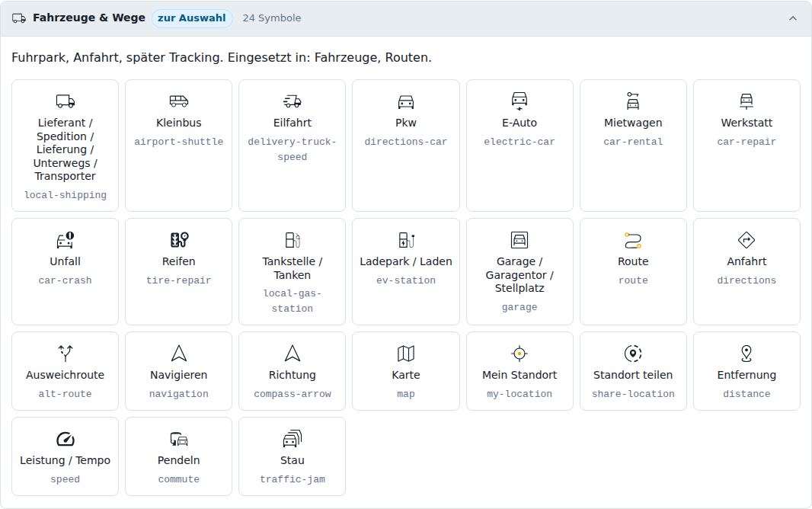Choose the Werkstatt car-repair icon

click(x=746, y=101)
